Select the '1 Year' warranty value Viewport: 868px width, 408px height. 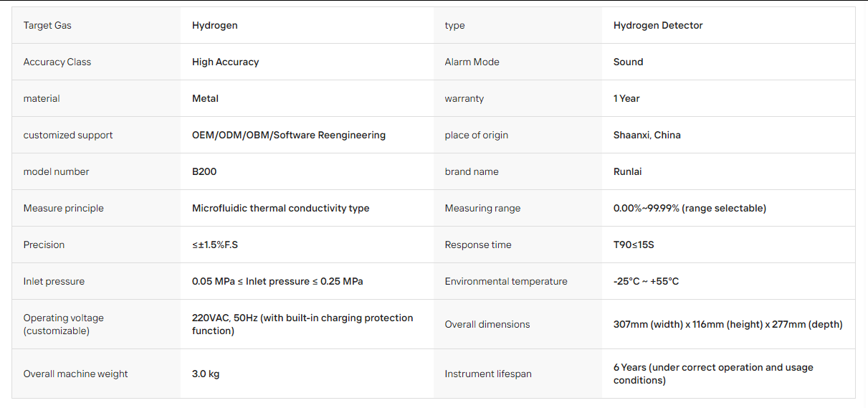point(626,98)
